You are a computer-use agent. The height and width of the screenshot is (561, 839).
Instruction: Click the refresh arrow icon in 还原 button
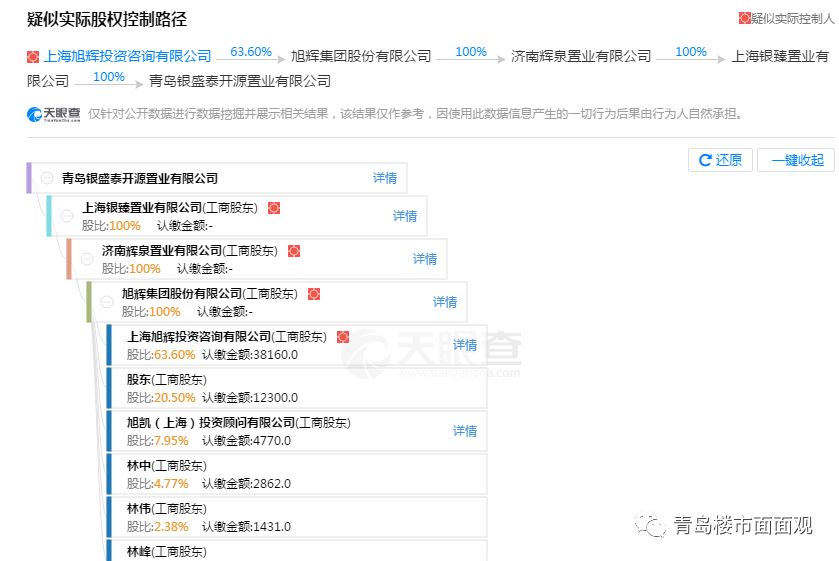click(x=705, y=160)
